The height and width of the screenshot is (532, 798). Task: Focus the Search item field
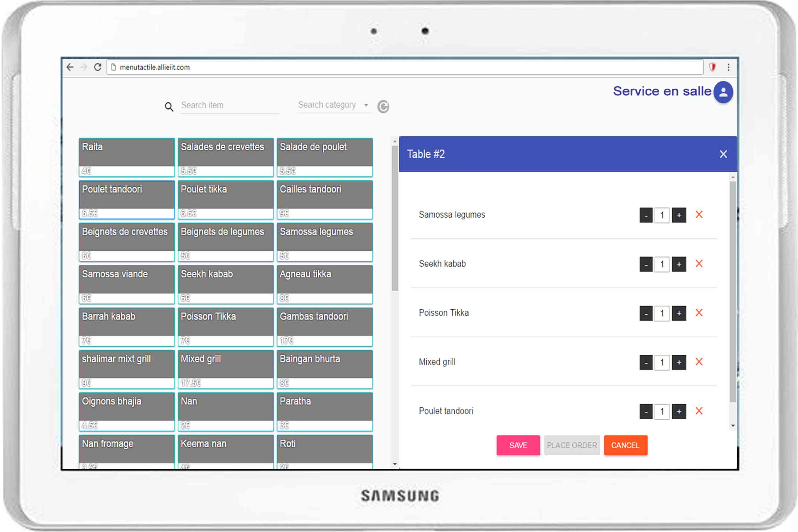click(x=229, y=106)
